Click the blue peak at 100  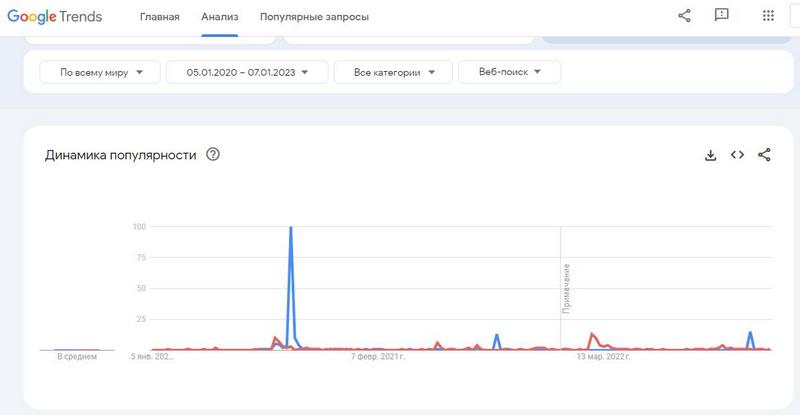[290, 229]
